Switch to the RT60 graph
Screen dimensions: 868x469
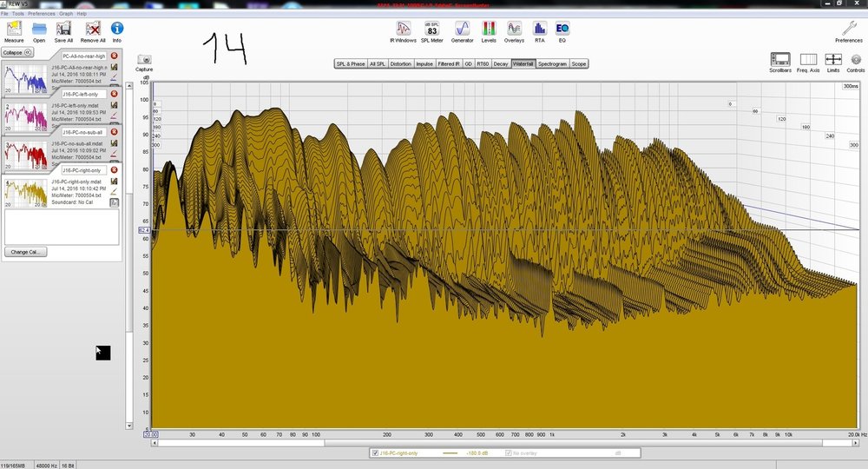tap(483, 63)
